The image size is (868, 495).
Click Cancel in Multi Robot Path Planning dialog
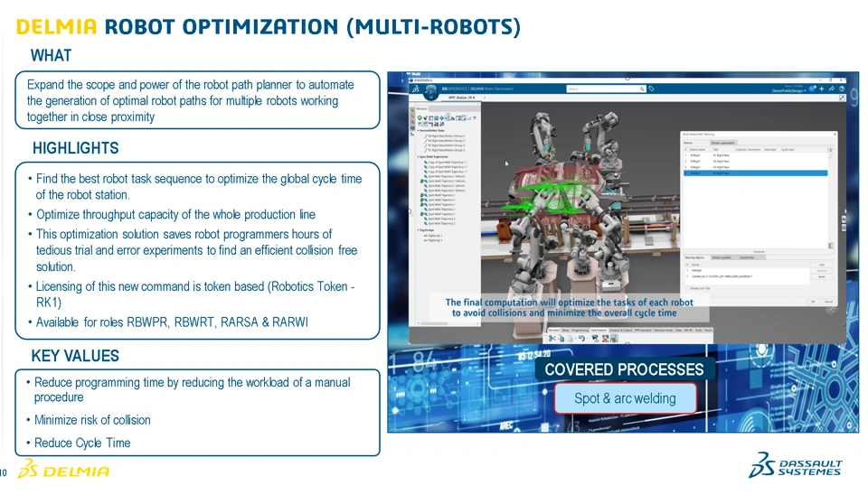click(829, 302)
